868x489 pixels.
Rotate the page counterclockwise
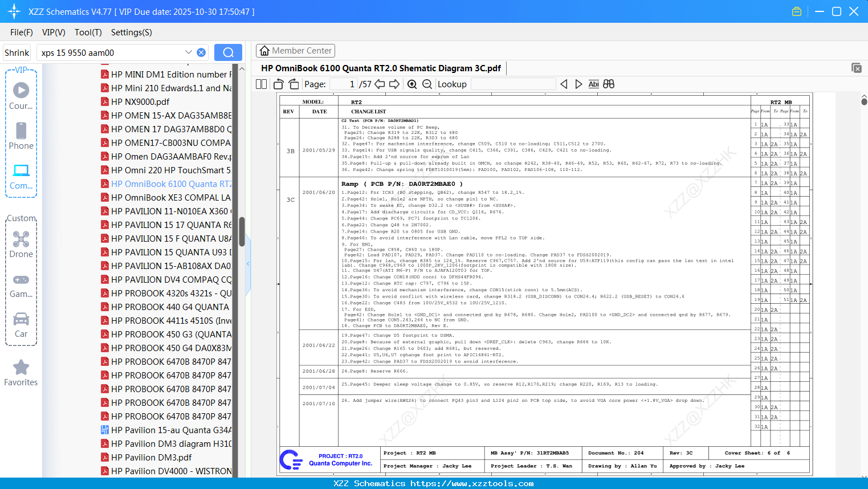click(279, 84)
